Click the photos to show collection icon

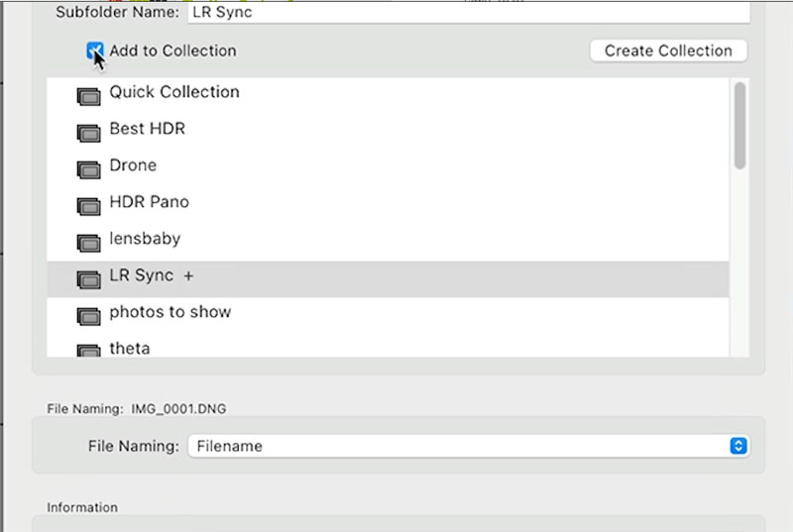tap(88, 316)
